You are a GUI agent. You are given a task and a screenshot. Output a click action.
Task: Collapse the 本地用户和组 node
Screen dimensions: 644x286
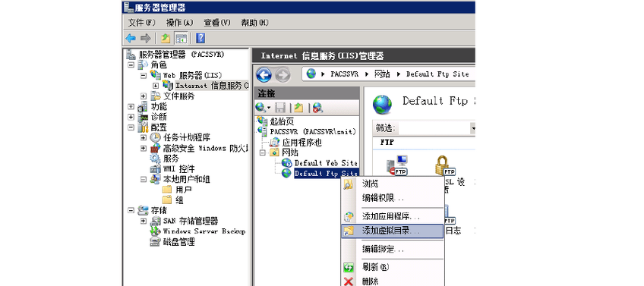click(144, 179)
